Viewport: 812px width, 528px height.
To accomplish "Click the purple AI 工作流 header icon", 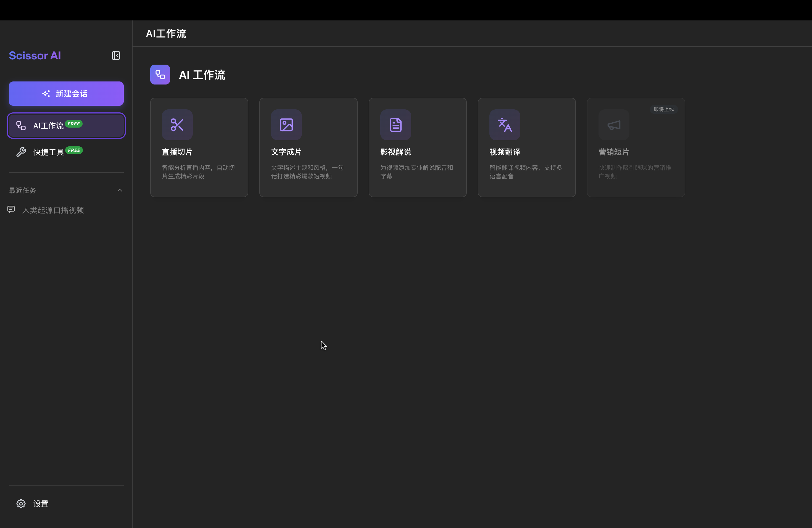I will point(160,74).
